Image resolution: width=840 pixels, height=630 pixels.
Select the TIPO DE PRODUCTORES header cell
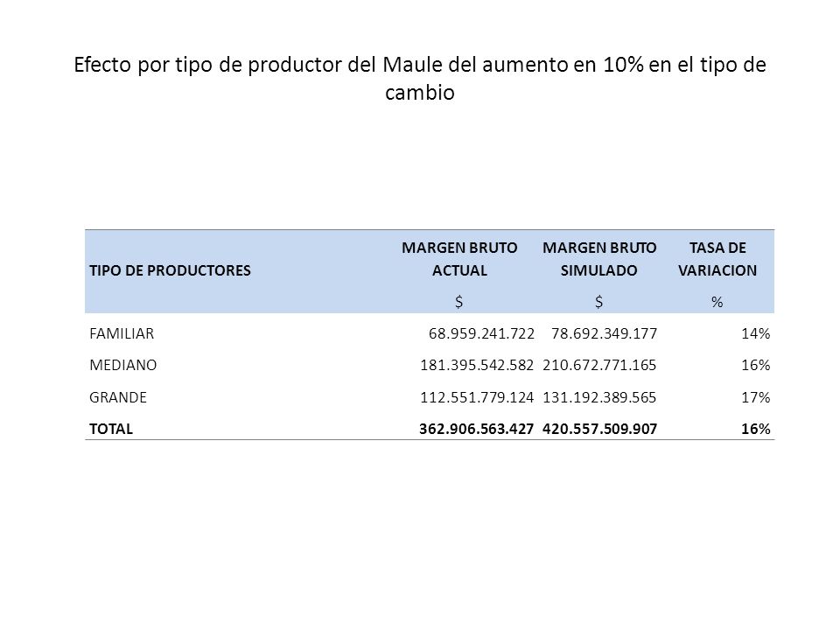click(170, 270)
